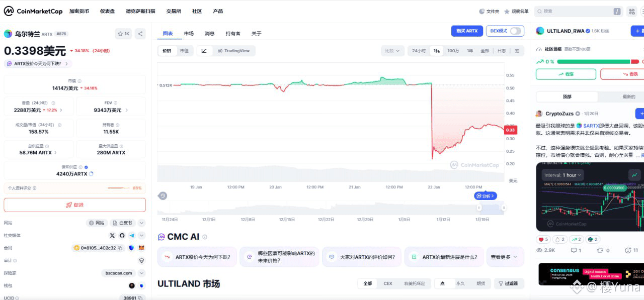The height and width of the screenshot is (300, 644).
Task: Select 全部 time range on chart
Action: (485, 51)
